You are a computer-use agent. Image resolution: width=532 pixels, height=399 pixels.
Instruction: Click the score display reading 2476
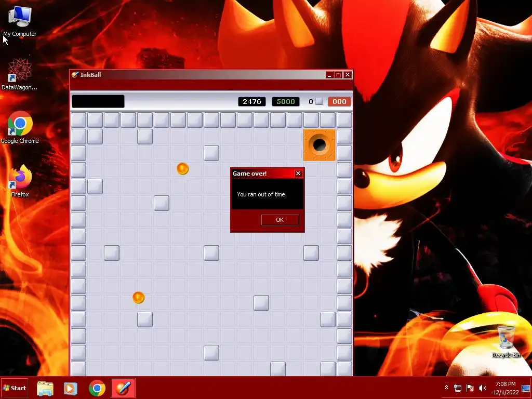252,101
